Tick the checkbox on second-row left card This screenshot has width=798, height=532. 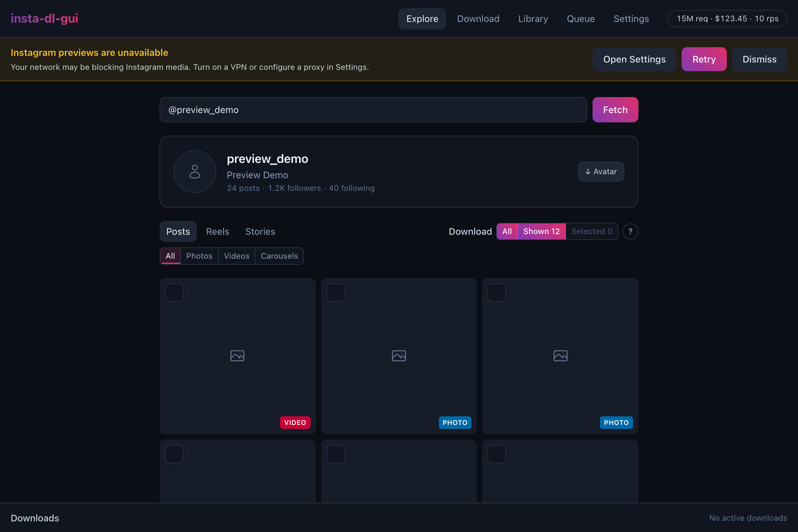click(x=174, y=454)
